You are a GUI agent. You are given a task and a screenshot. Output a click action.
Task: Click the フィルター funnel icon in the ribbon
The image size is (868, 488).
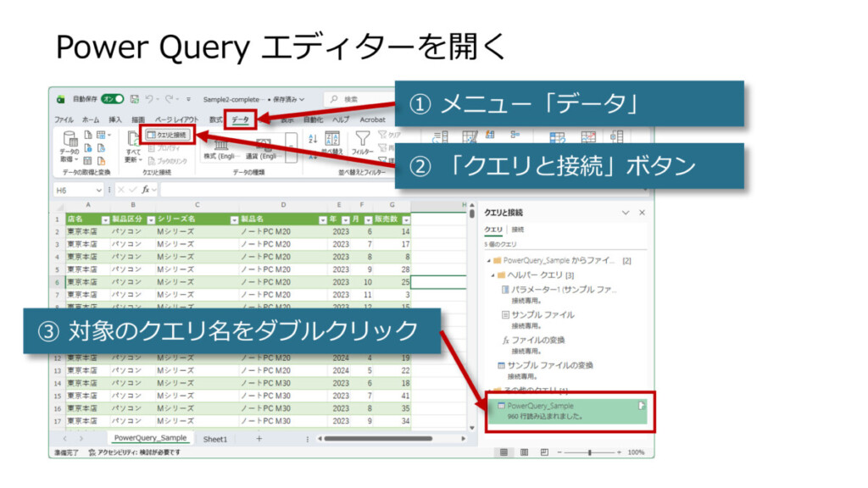(x=363, y=138)
